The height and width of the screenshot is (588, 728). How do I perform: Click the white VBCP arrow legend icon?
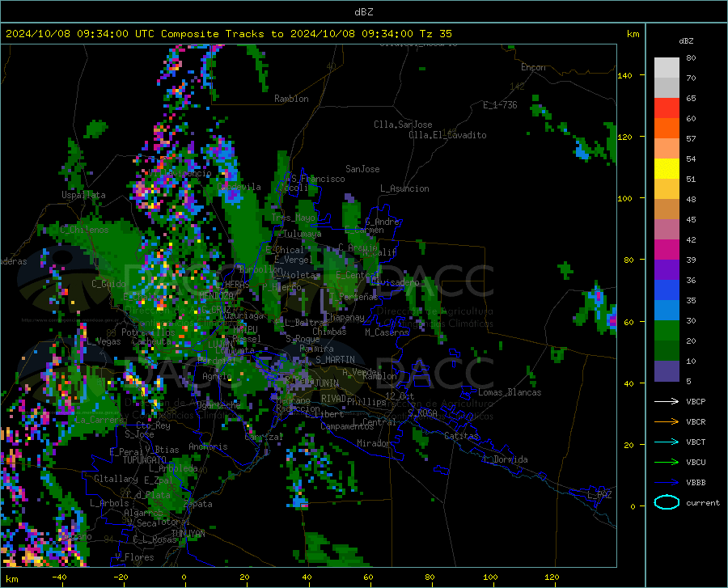[667, 401]
